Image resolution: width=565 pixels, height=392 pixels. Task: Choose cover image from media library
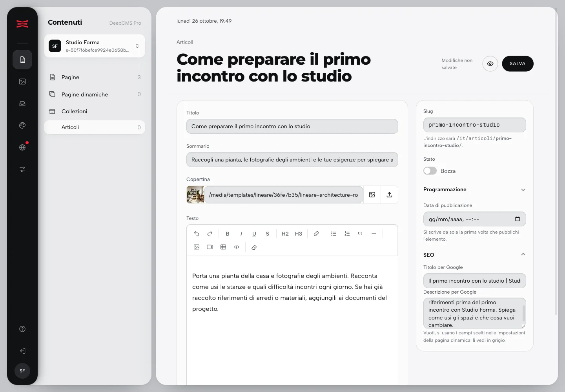[x=372, y=195]
